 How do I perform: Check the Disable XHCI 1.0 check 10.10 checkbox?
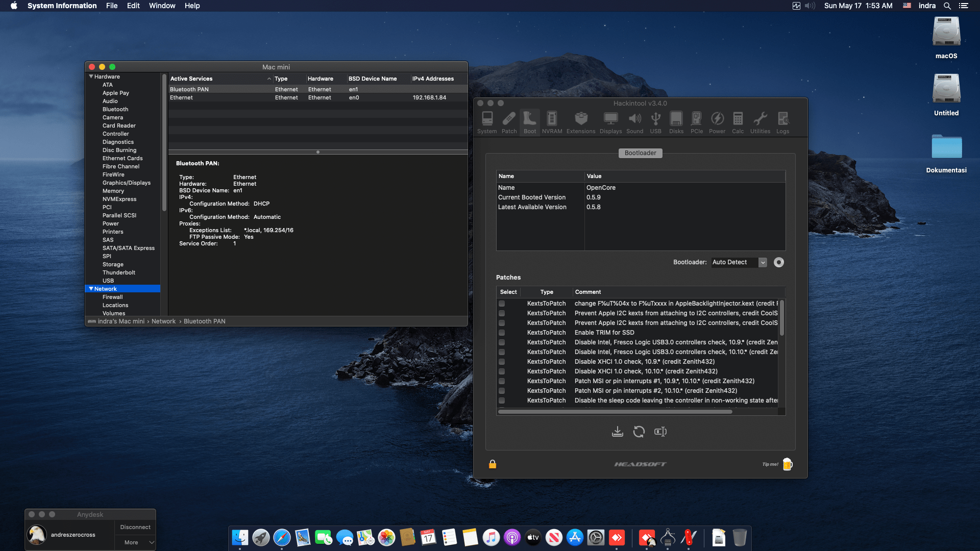point(502,371)
